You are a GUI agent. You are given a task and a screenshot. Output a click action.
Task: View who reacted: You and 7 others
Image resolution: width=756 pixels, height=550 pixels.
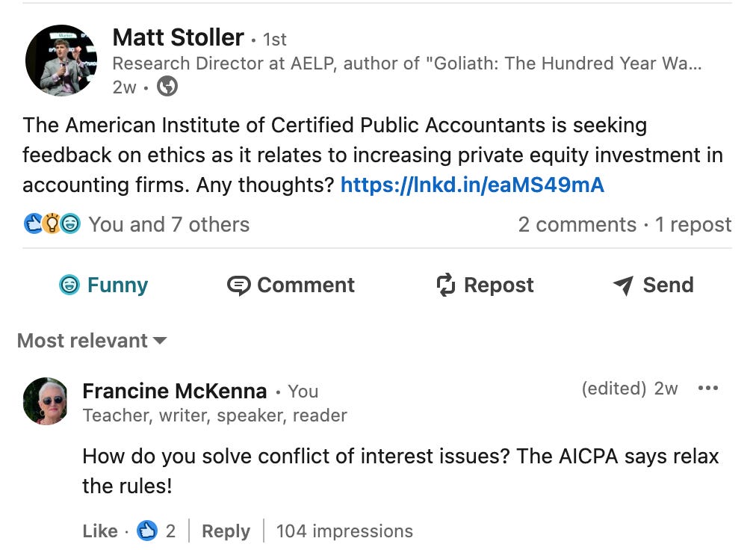(x=169, y=224)
